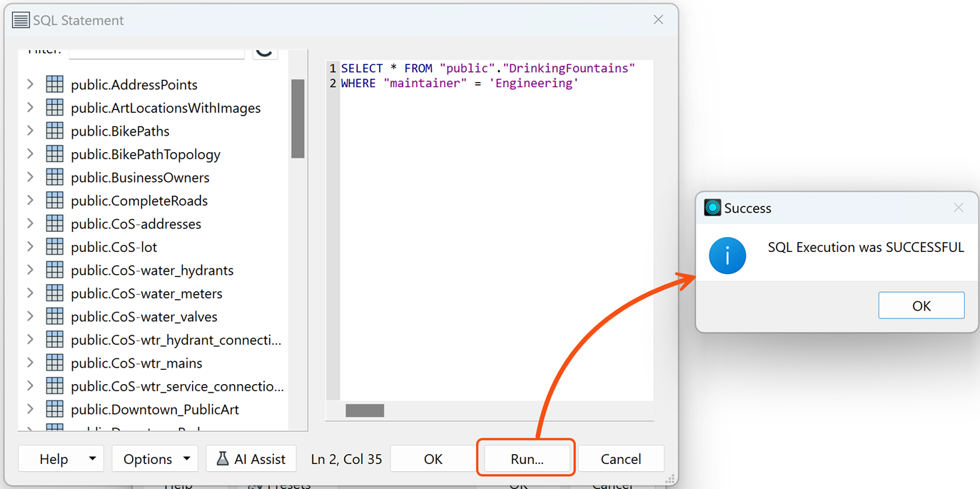Image resolution: width=980 pixels, height=489 pixels.
Task: Expand the public.BikePathTopology tree node
Action: (x=30, y=154)
